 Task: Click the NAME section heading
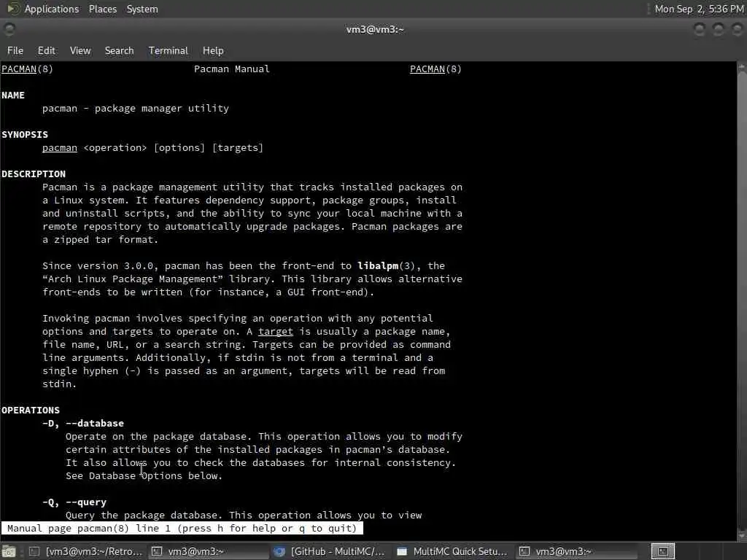(13, 96)
